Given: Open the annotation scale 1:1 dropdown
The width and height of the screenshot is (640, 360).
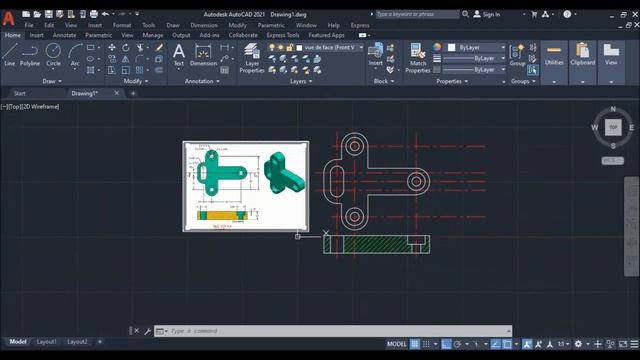Looking at the screenshot, I should (x=564, y=344).
